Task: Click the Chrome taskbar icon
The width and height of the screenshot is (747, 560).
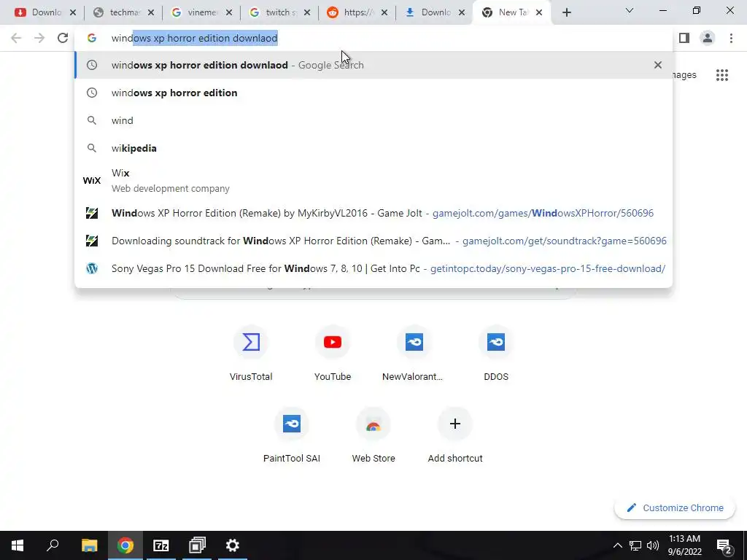Action: coord(125,545)
